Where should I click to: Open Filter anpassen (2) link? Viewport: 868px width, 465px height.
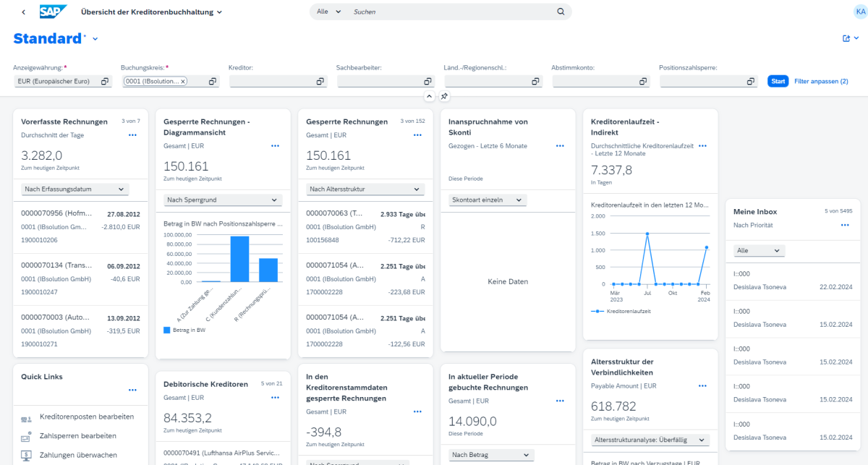(x=820, y=81)
